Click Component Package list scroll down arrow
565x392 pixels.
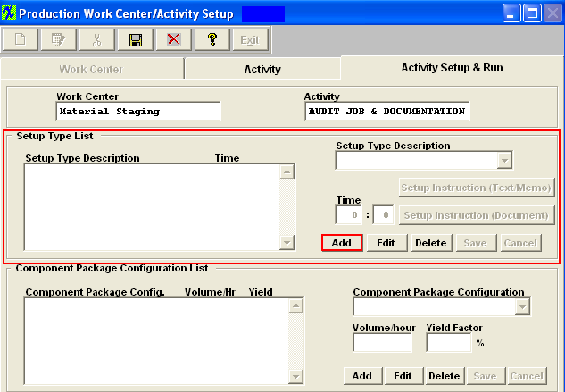pyautogui.click(x=295, y=377)
